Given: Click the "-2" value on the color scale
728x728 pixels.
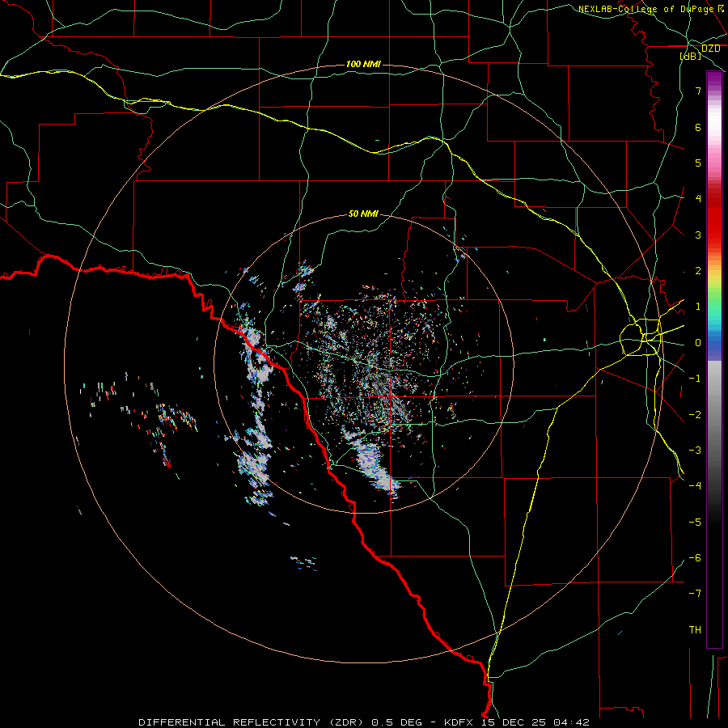Looking at the screenshot, I should tap(695, 415).
